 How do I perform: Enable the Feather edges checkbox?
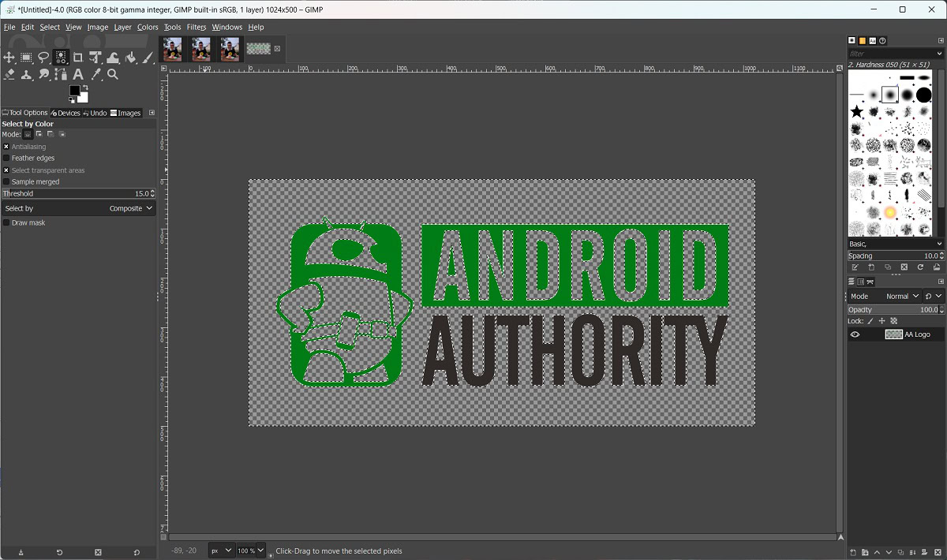point(6,159)
